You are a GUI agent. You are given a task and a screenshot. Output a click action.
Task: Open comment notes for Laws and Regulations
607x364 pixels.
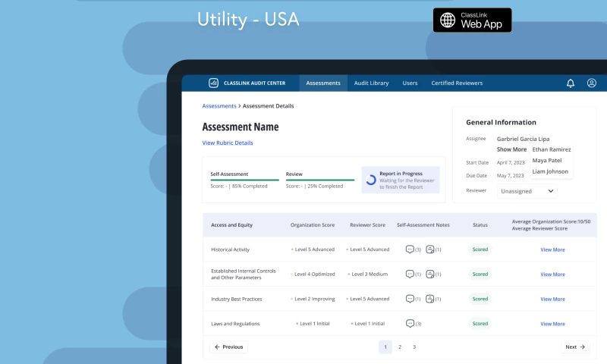pyautogui.click(x=410, y=323)
